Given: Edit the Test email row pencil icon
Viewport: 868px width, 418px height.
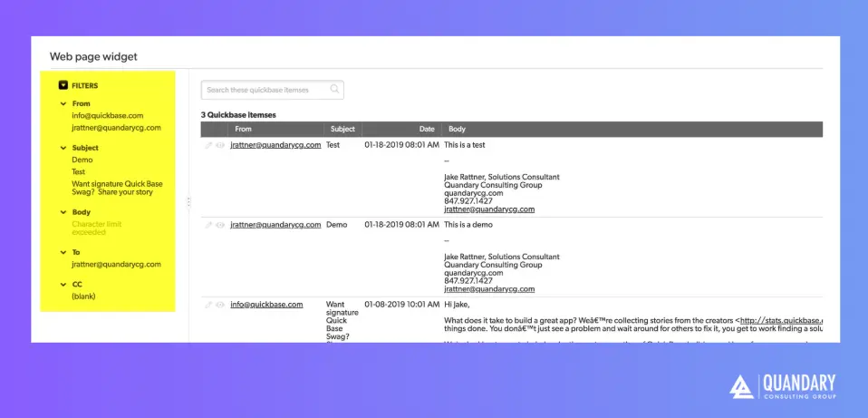Looking at the screenshot, I should 208,146.
